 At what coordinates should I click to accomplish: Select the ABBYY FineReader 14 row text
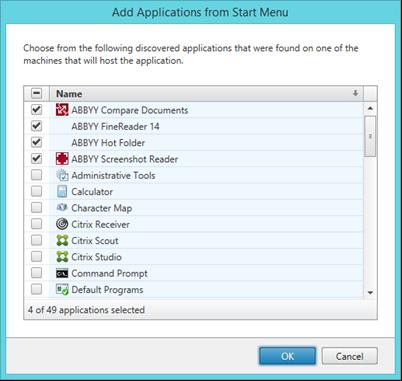115,127
